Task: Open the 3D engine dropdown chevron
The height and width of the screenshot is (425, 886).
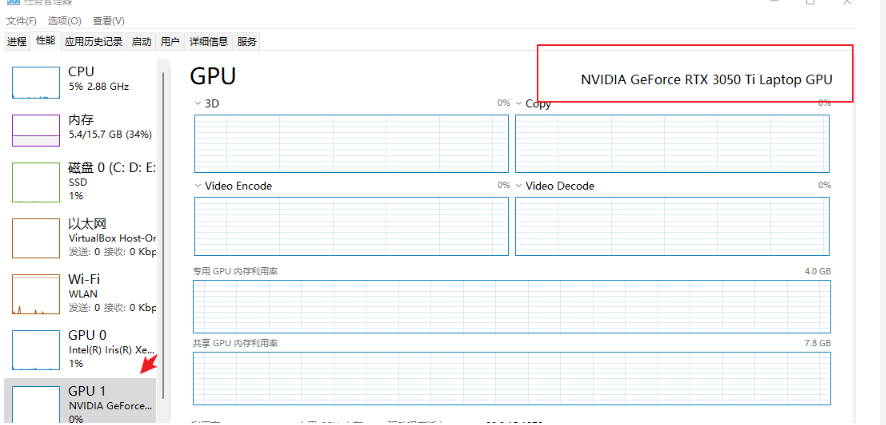Action: click(198, 103)
